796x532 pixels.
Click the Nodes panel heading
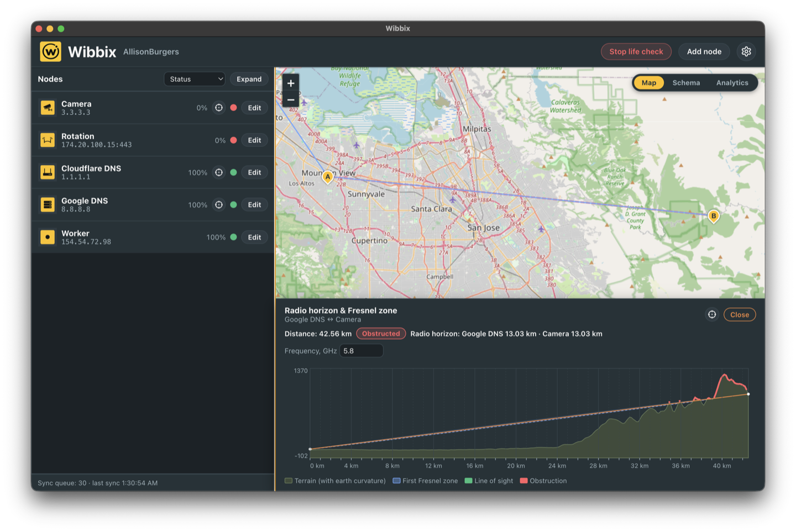(50, 79)
